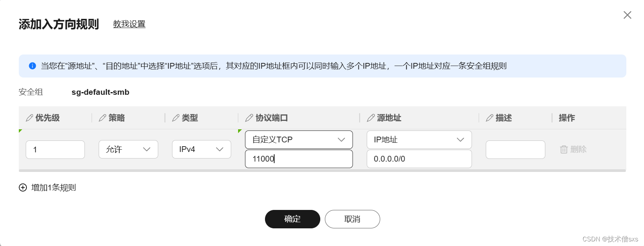Click the trash icon to 删除 rule
The image size is (644, 246).
pyautogui.click(x=564, y=149)
